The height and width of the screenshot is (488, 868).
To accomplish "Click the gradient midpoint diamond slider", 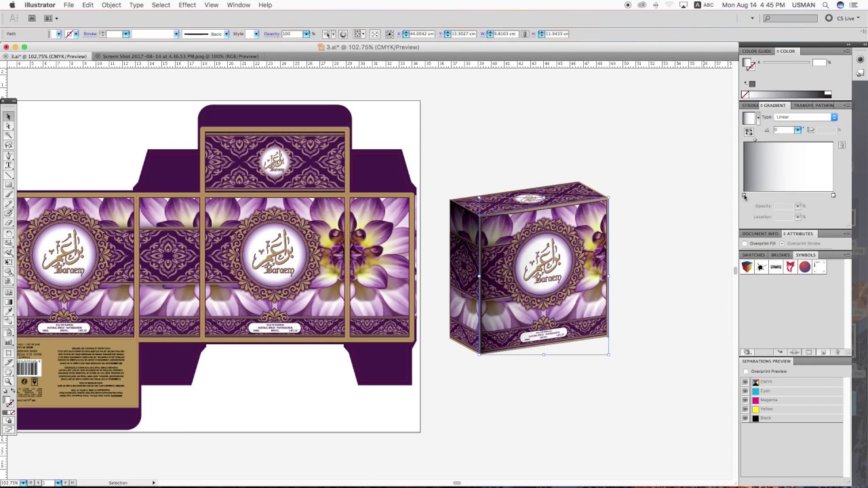I will pos(755,140).
